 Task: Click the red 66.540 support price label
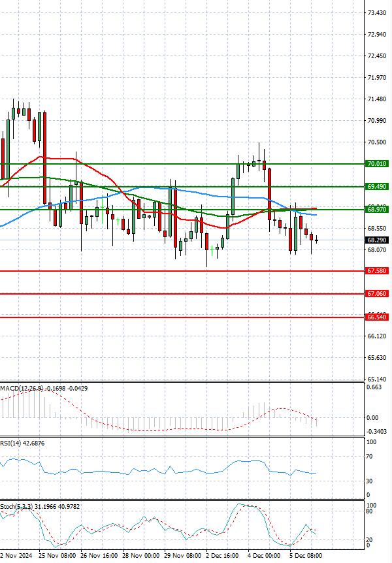point(377,317)
